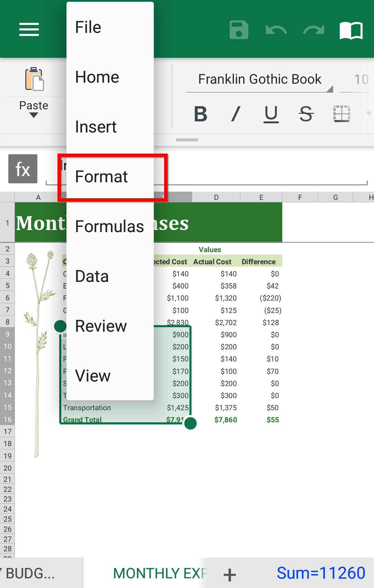Toggle Bold formatting
Viewport: 374px width, 588px height.
pos(201,114)
